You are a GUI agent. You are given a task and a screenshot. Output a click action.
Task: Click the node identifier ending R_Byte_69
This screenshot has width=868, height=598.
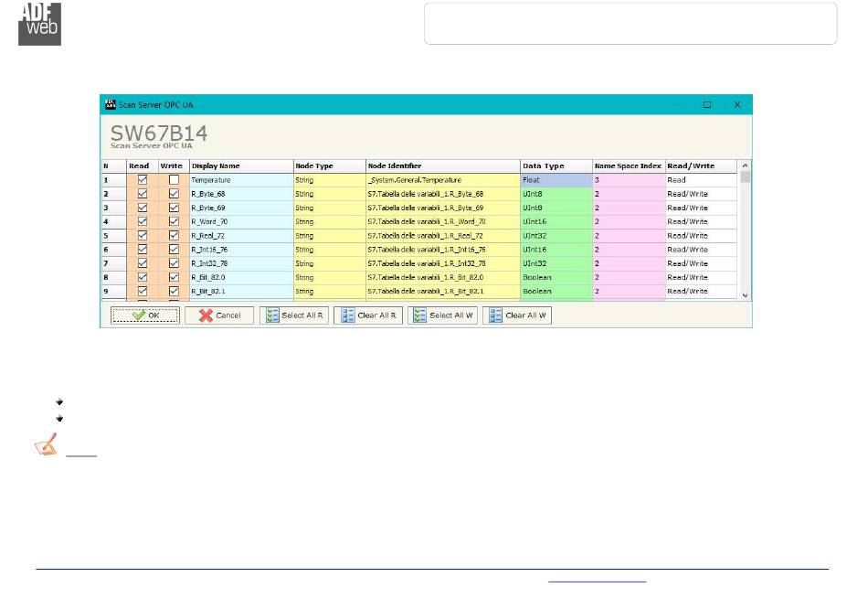443,208
